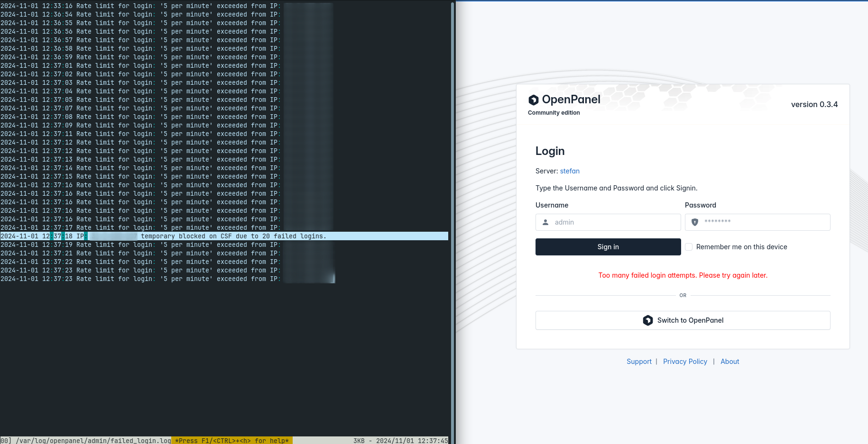Viewport: 868px width, 444px height.
Task: Click the user icon in Username field
Action: [x=545, y=222]
